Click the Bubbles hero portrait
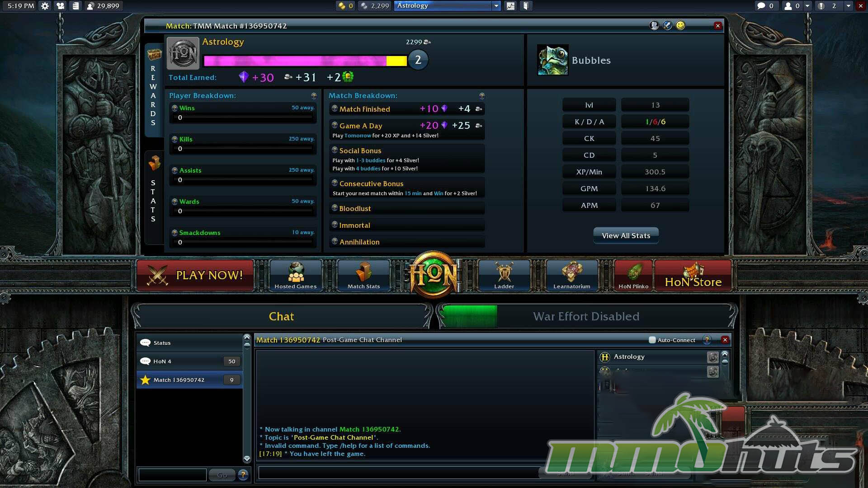The height and width of the screenshot is (488, 868). tap(552, 60)
